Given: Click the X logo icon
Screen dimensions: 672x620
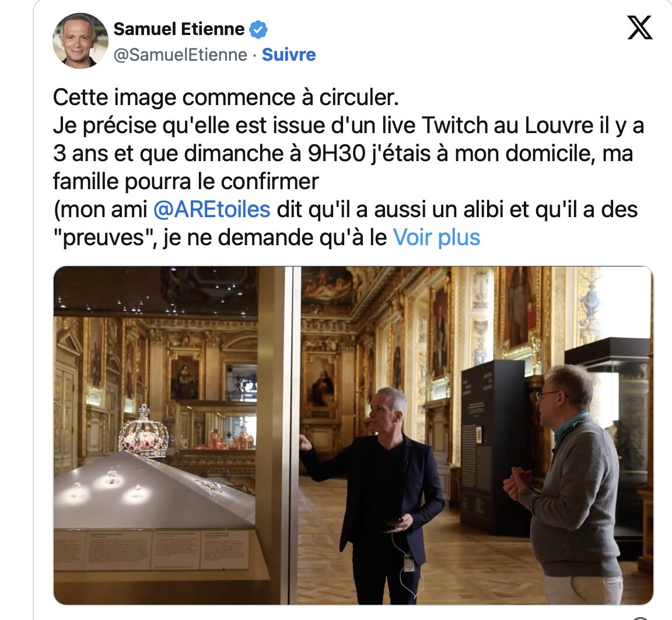Looking at the screenshot, I should [640, 27].
